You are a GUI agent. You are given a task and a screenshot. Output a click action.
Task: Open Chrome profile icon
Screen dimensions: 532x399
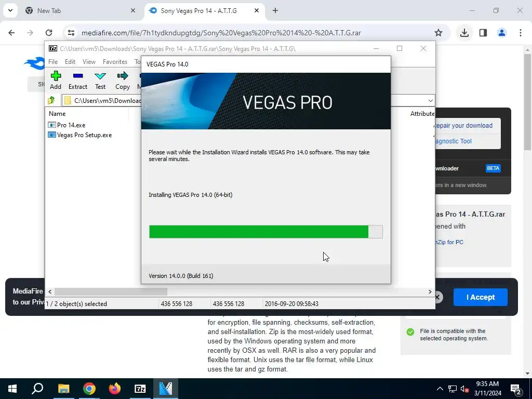[502, 33]
